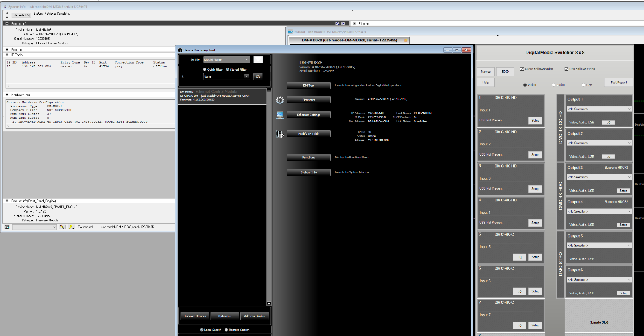Choose Local Search radio button
644x336 pixels.
click(x=202, y=330)
